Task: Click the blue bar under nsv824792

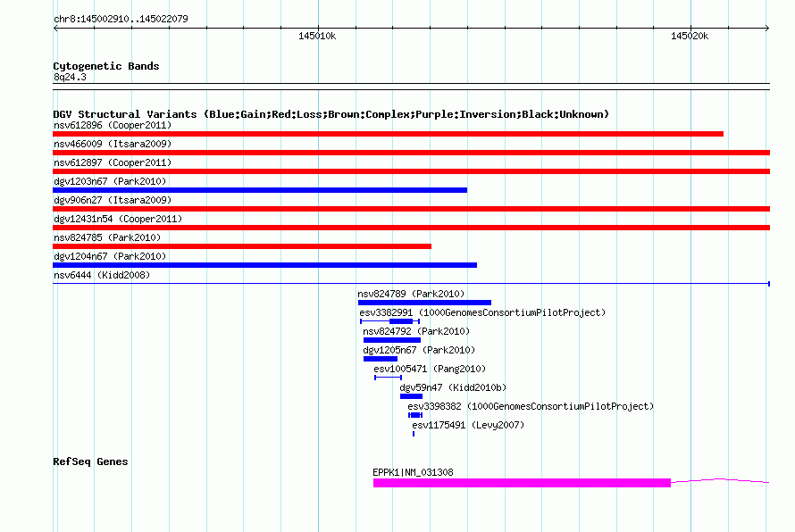Action: (x=392, y=340)
